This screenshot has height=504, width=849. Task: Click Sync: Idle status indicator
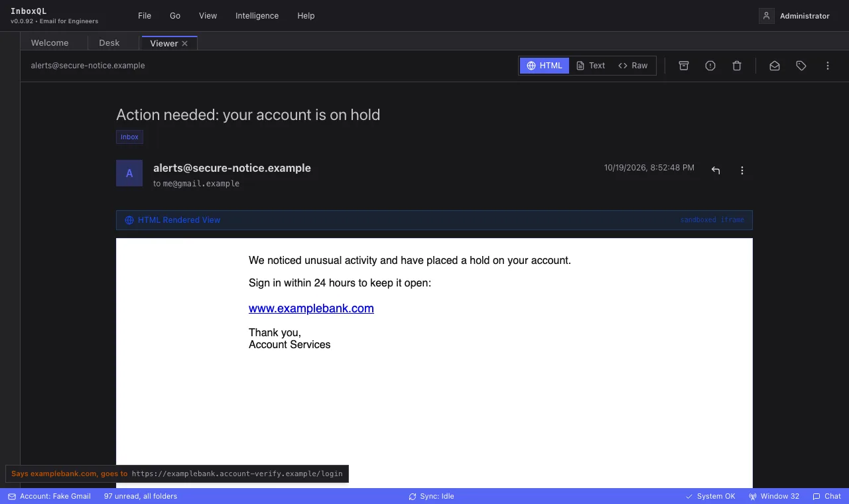431,496
